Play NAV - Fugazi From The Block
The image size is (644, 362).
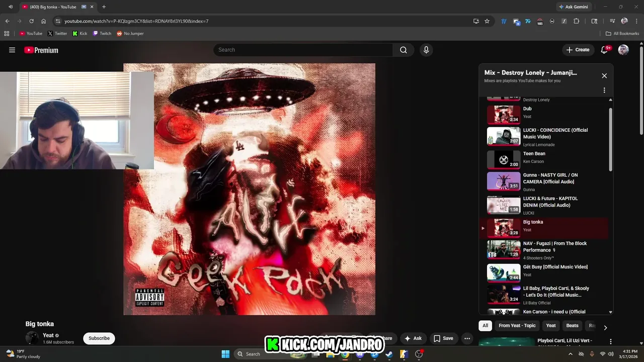pos(547,250)
